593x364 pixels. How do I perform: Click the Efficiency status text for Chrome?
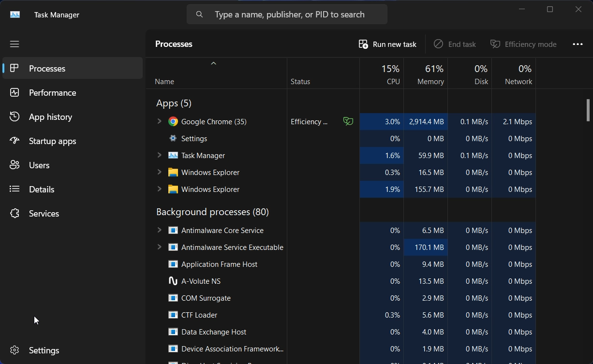pos(309,121)
